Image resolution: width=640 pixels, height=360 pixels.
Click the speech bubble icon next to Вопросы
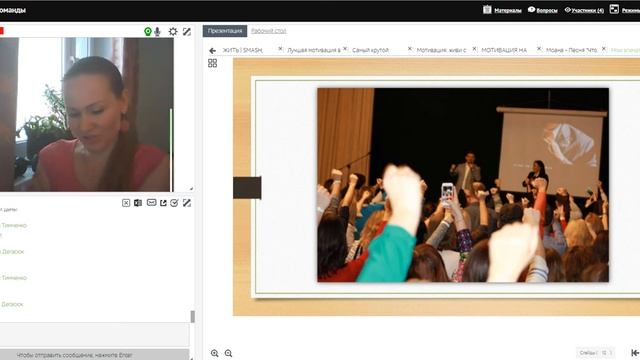coord(531,9)
